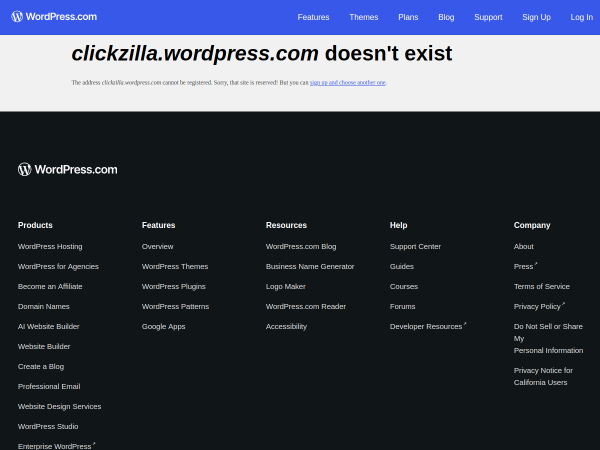The image size is (600, 450).
Task: Open Terms of Service link
Action: tap(541, 286)
